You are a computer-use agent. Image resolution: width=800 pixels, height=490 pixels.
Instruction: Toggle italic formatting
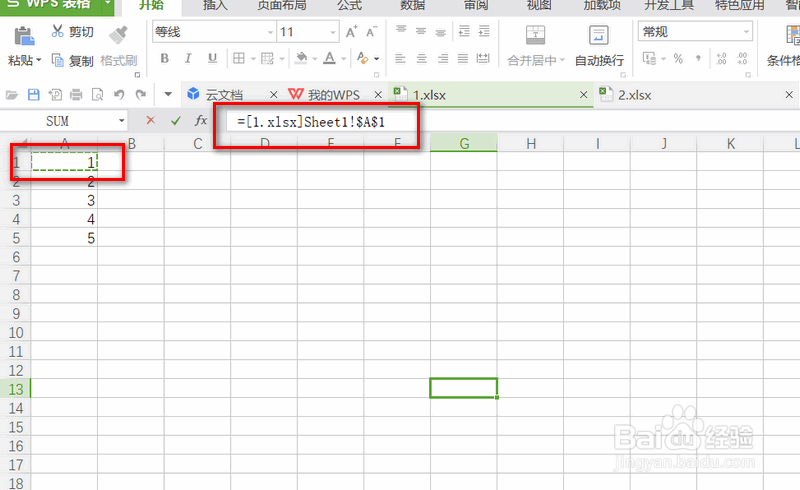pyautogui.click(x=188, y=58)
